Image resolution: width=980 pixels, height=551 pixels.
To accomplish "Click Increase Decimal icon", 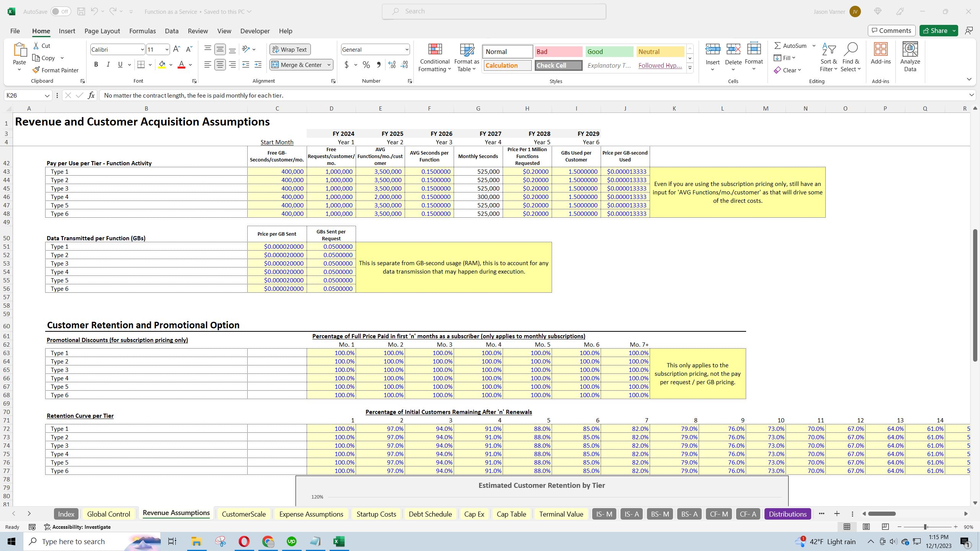I will [x=392, y=65].
